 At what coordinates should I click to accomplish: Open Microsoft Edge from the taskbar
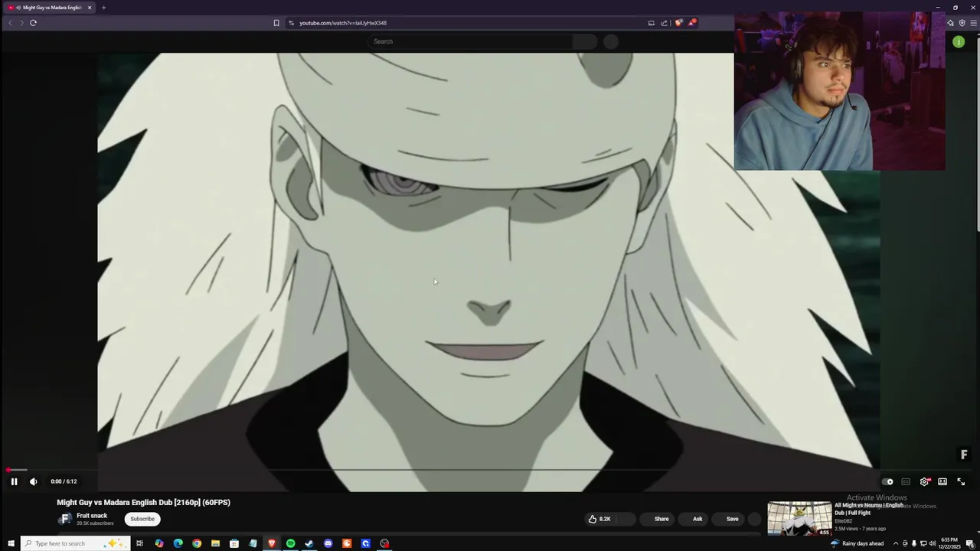pos(178,543)
